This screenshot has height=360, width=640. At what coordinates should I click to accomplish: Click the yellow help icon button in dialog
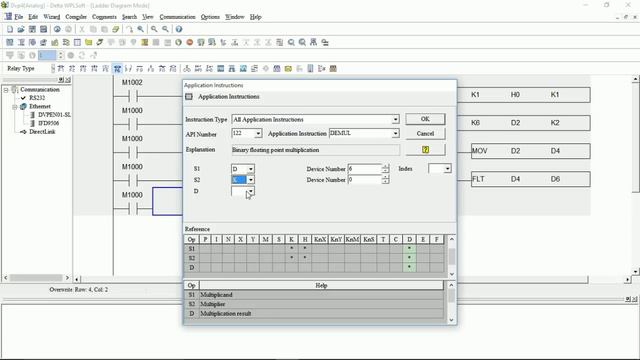pyautogui.click(x=425, y=150)
